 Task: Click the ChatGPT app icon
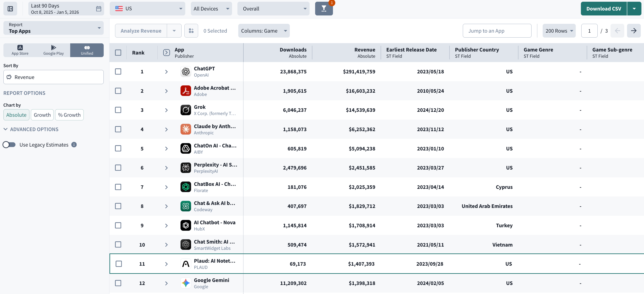click(185, 72)
